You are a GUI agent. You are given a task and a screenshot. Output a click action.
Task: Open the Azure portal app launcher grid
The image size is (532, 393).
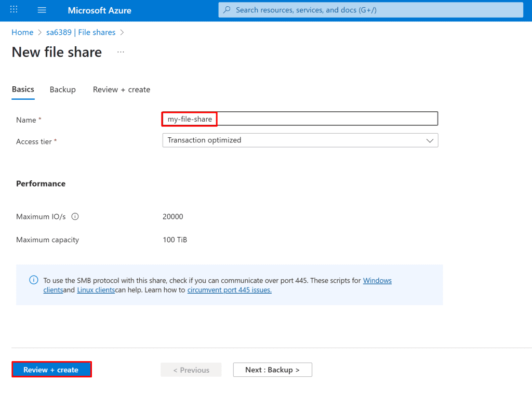[x=14, y=10]
